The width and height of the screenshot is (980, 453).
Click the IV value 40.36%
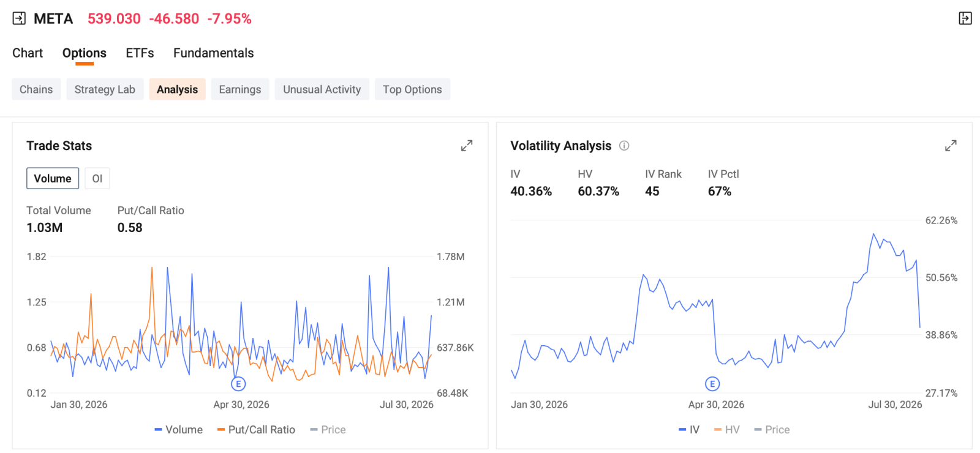[531, 192]
